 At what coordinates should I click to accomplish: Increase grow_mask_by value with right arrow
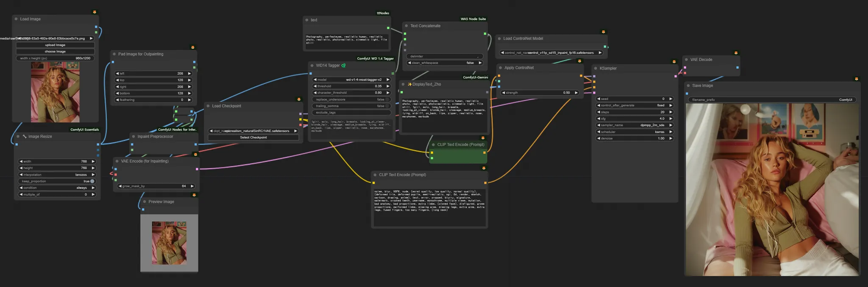pos(192,186)
